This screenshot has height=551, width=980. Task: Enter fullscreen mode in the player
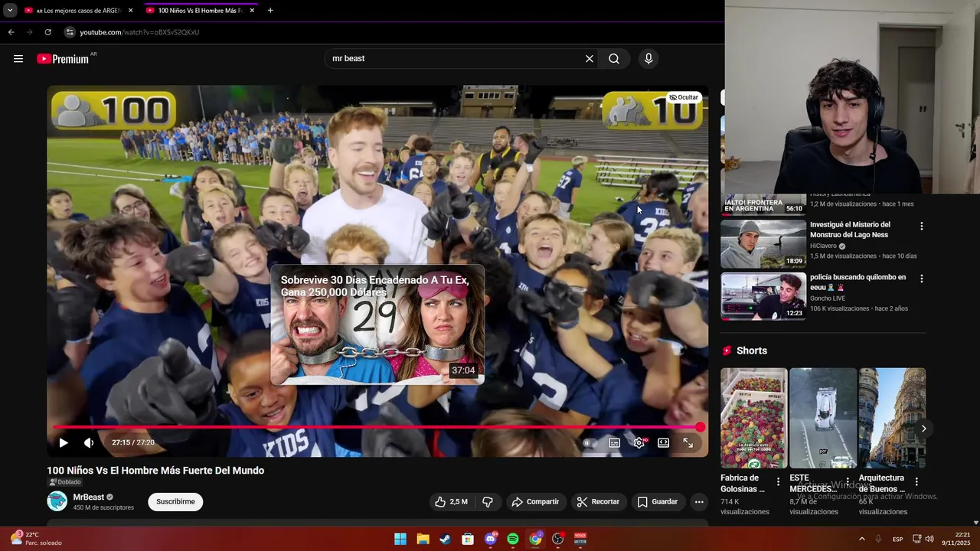coord(688,442)
